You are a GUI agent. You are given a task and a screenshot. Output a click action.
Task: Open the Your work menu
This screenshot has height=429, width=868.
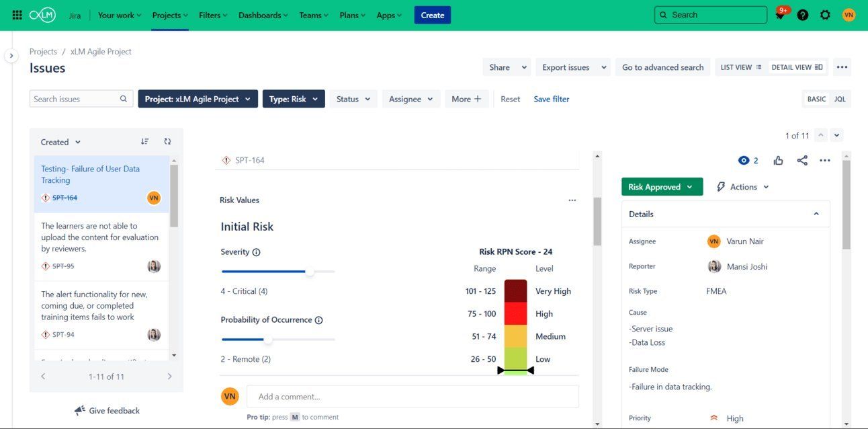[x=120, y=15]
